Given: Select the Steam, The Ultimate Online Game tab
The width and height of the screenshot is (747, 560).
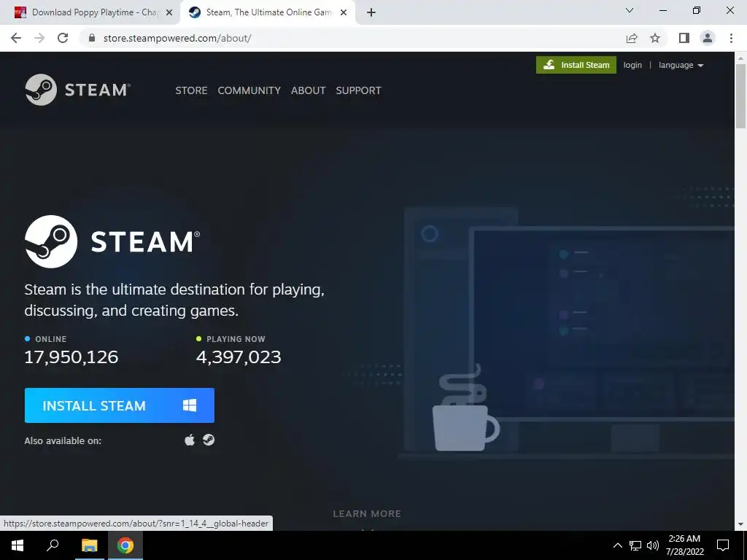Looking at the screenshot, I should 268,13.
